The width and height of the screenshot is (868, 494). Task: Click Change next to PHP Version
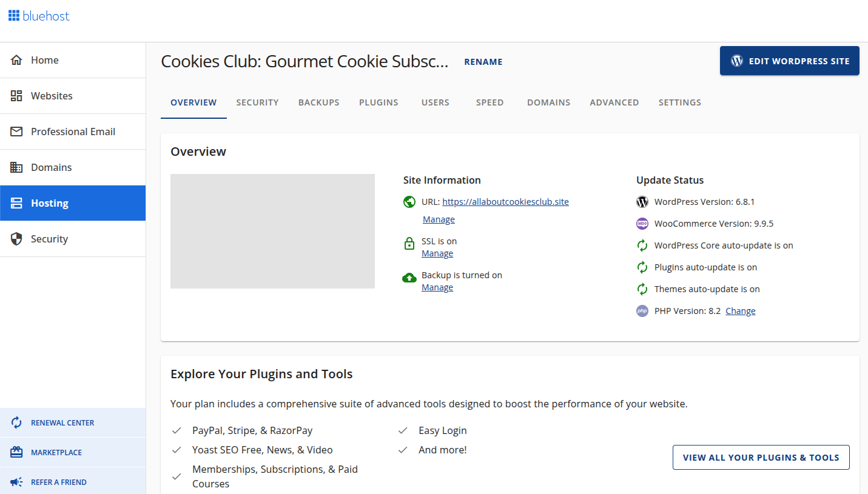point(740,311)
